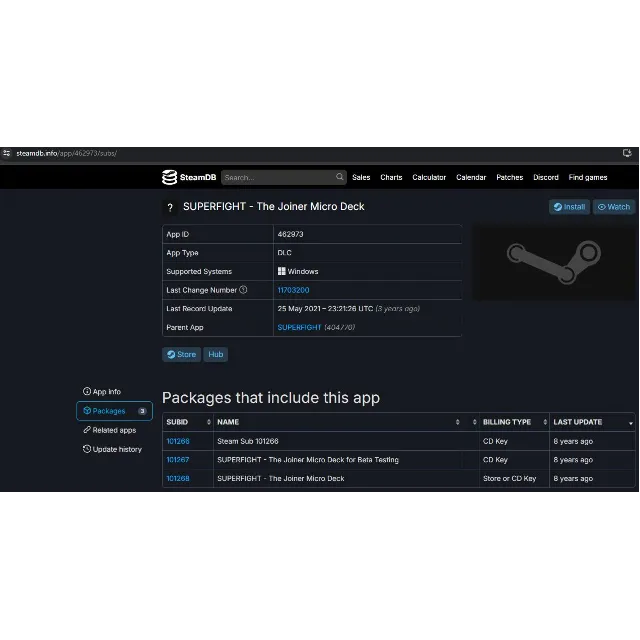The width and height of the screenshot is (640, 640).
Task: Open the Related apps tab
Action: point(109,430)
